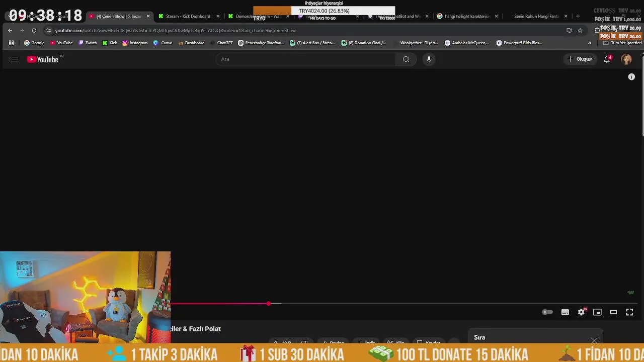Click the install/cast icon in address bar
This screenshot has width=644, height=362.
pos(569,30)
